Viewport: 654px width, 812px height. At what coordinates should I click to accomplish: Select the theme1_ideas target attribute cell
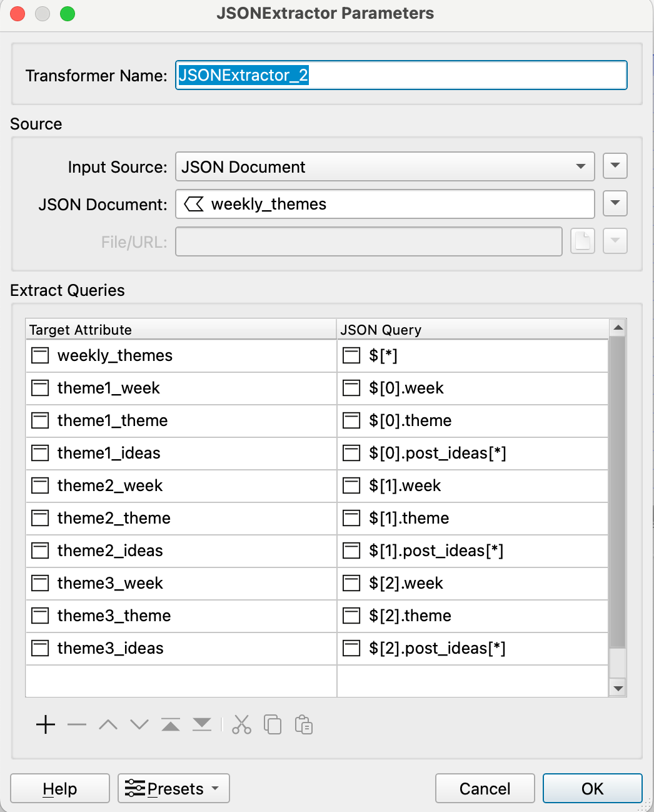[181, 453]
